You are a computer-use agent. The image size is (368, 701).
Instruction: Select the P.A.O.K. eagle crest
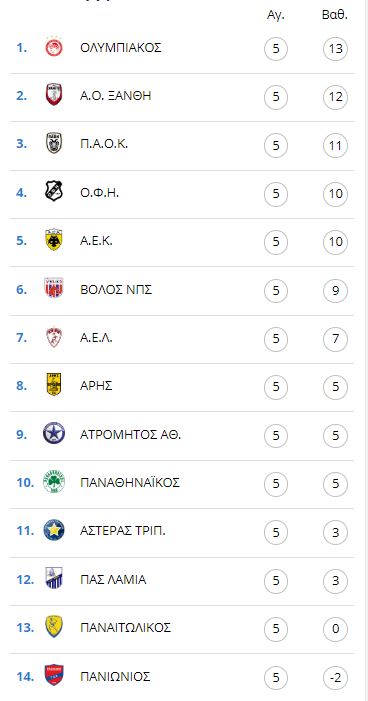click(x=54, y=144)
